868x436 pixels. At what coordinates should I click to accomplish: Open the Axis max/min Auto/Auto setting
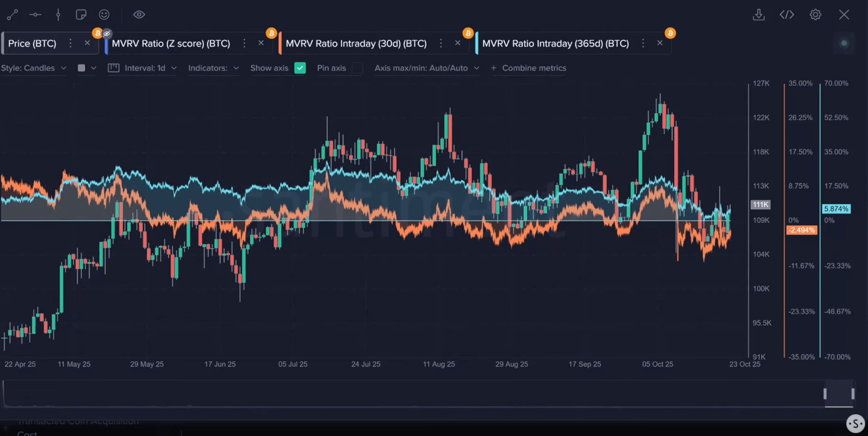pos(427,68)
